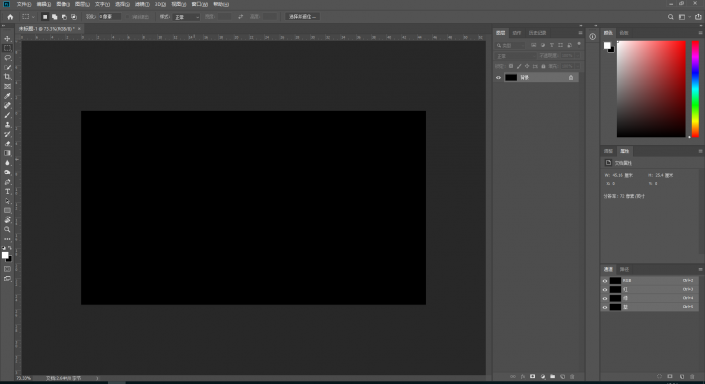705x384 pixels.
Task: Open the Style dropdown in options bar
Action: click(186, 17)
